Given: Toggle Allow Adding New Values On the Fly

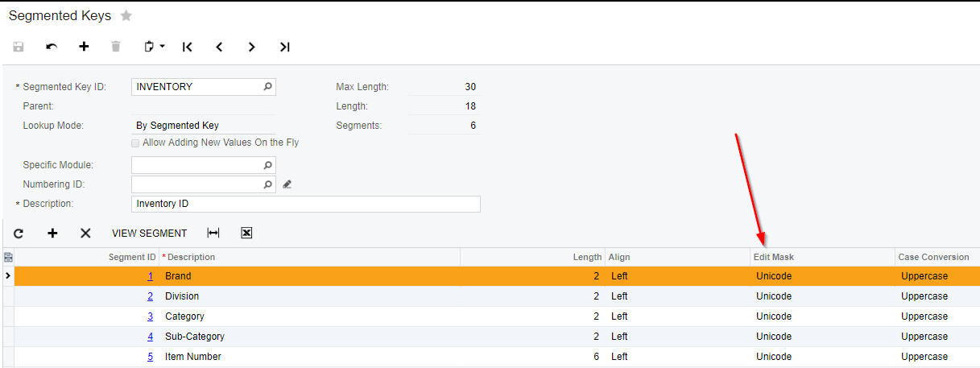Looking at the screenshot, I should 135,143.
